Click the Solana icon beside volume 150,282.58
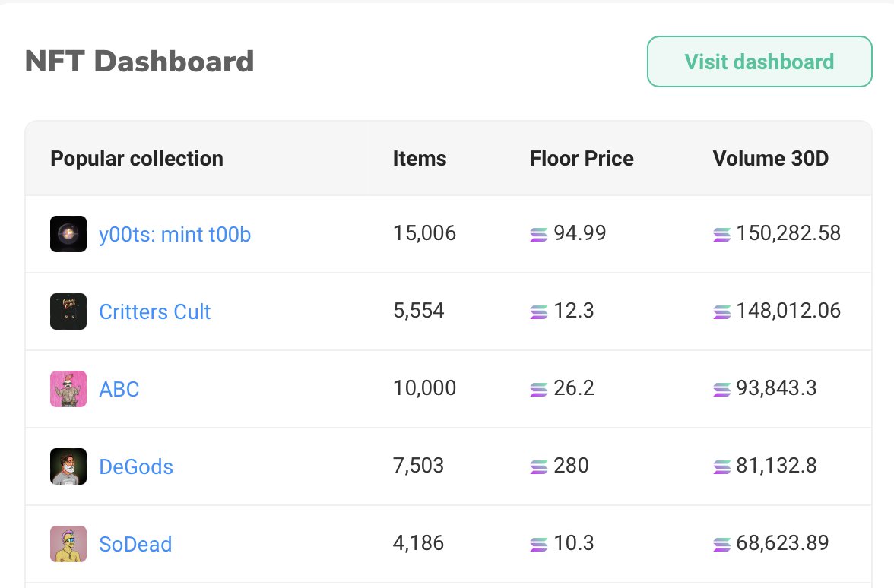The image size is (894, 588). point(722,235)
